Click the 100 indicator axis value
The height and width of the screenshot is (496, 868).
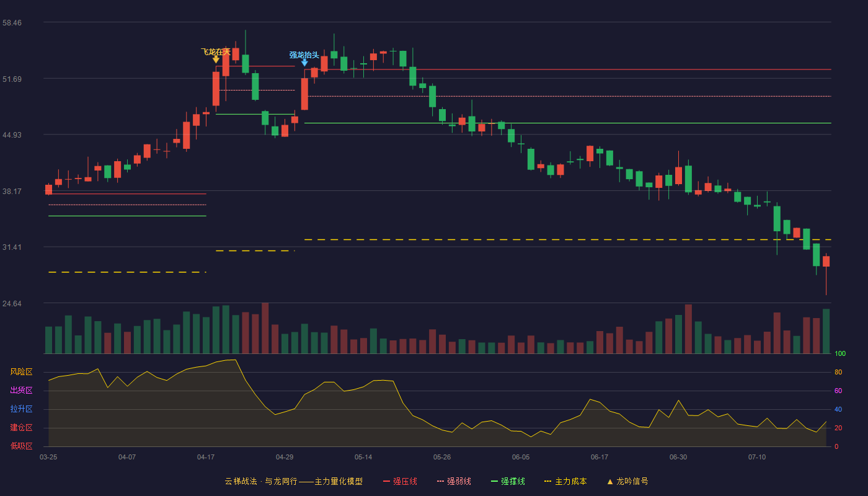click(840, 354)
